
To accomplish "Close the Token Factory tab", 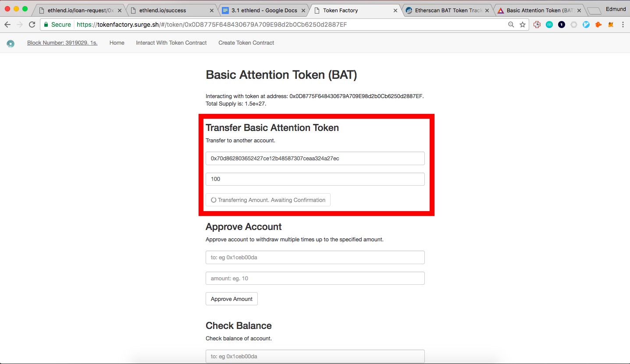I will tap(395, 11).
